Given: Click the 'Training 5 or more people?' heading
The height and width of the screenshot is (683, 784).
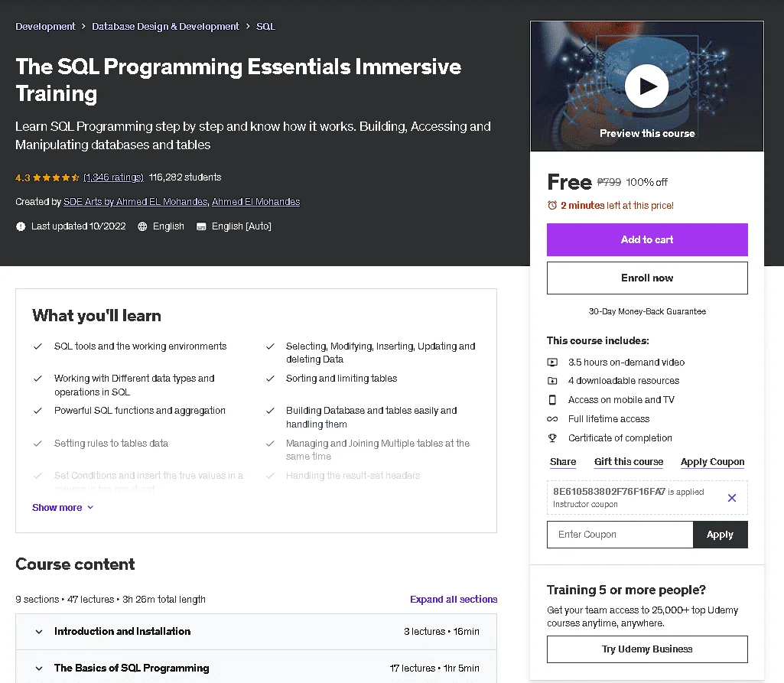Looking at the screenshot, I should 626,590.
